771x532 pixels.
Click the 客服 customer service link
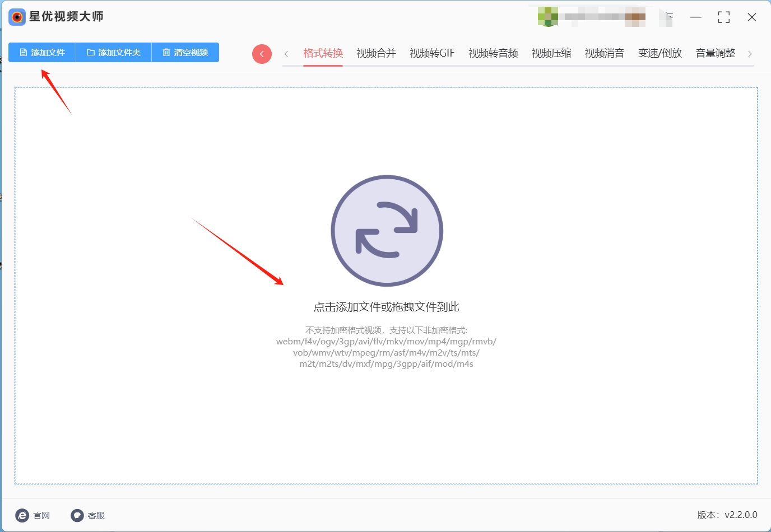pos(96,515)
